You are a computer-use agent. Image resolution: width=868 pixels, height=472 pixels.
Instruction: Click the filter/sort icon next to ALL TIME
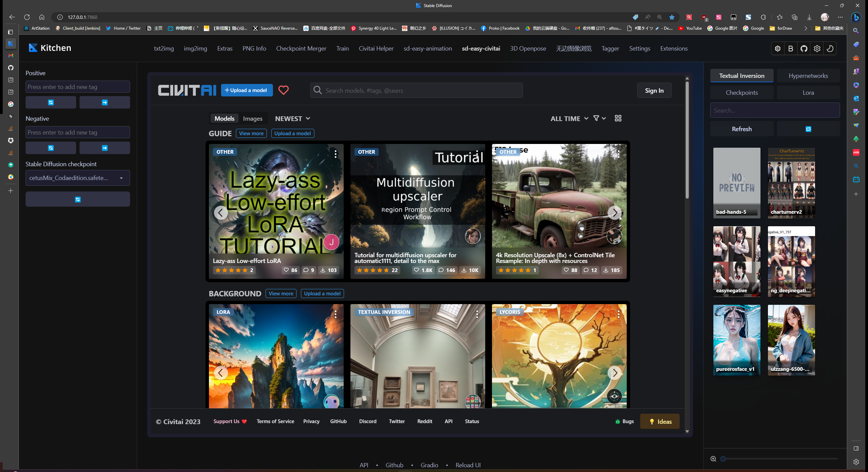pos(597,118)
